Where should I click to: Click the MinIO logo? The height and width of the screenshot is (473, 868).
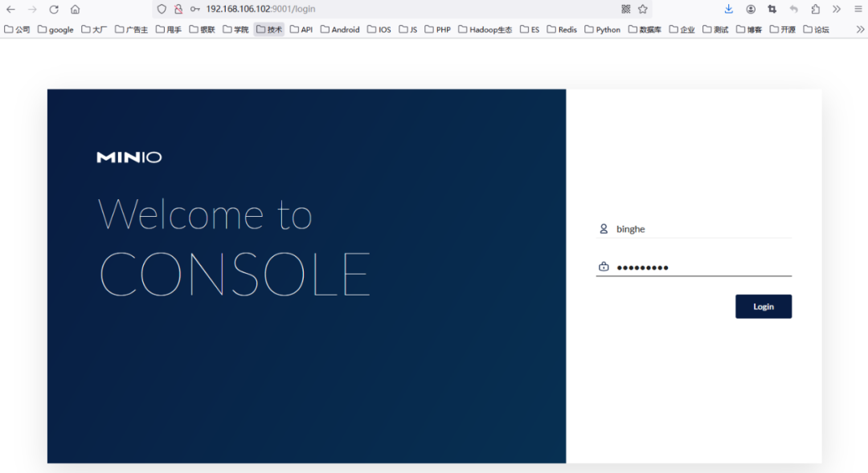[x=129, y=157]
